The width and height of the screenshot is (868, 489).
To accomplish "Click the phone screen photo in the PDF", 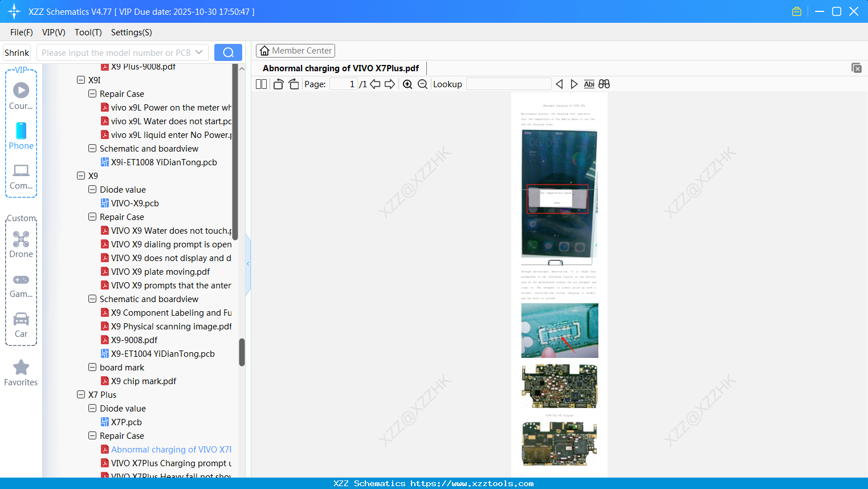I will click(560, 194).
